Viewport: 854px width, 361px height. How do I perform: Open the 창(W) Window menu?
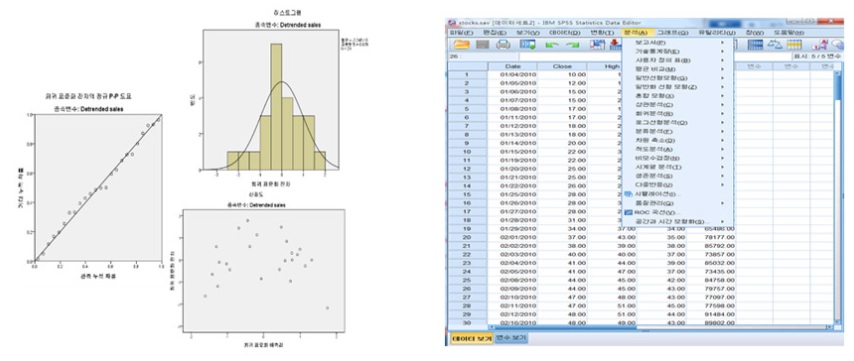click(x=754, y=33)
